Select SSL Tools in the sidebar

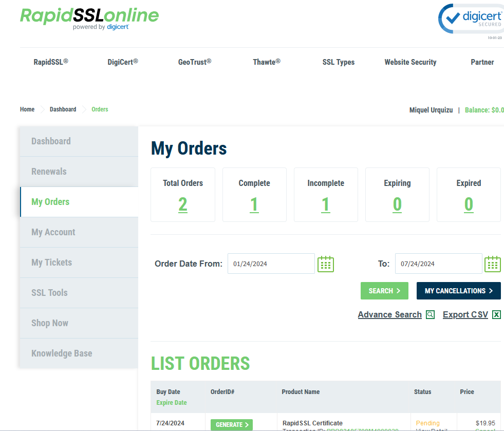[79, 293]
